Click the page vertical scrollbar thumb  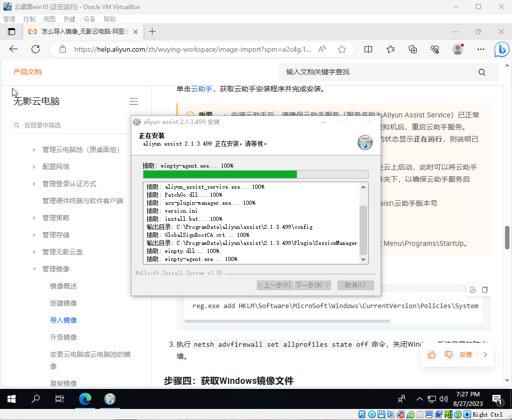click(507, 237)
